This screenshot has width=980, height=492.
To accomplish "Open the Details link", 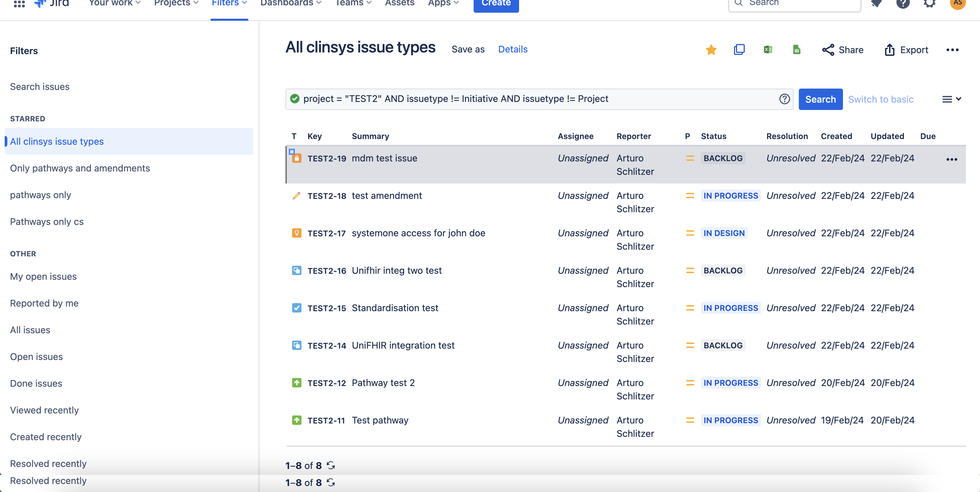I will click(x=512, y=49).
